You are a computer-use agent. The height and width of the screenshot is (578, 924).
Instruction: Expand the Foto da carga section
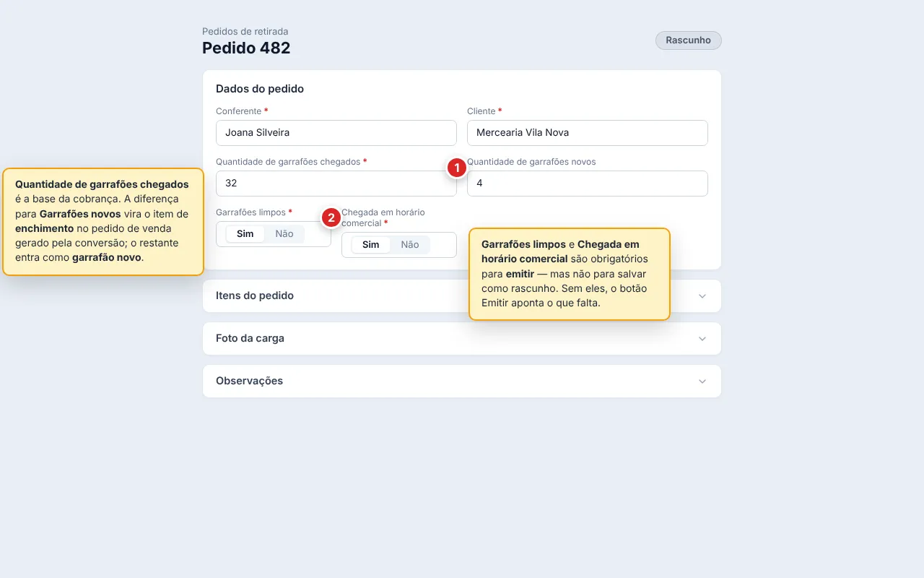[x=462, y=339]
